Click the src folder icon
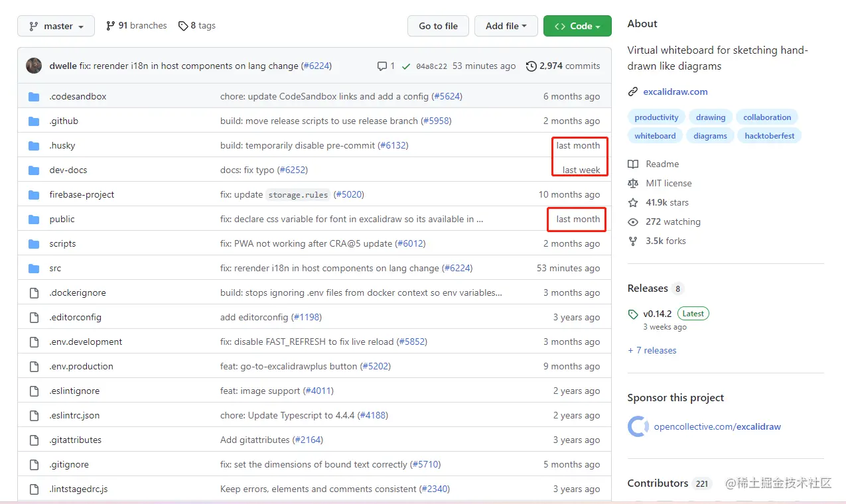Viewport: 846px width, 504px height. [34, 268]
